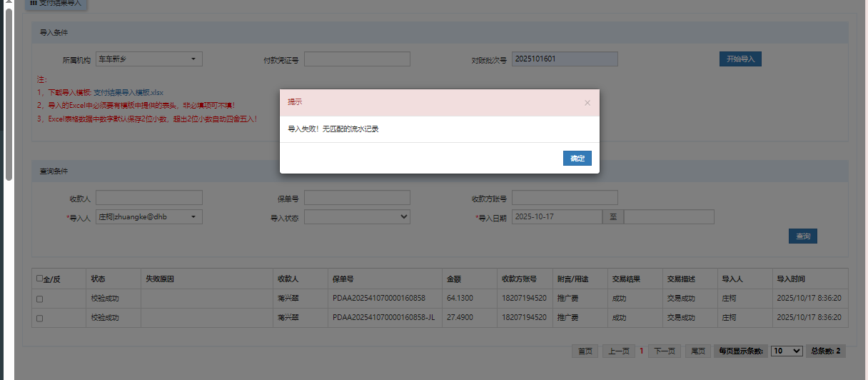Viewport: 868px width, 380px height.
Task: Click the 对账批次号 field with 2025101601
Action: coord(565,59)
